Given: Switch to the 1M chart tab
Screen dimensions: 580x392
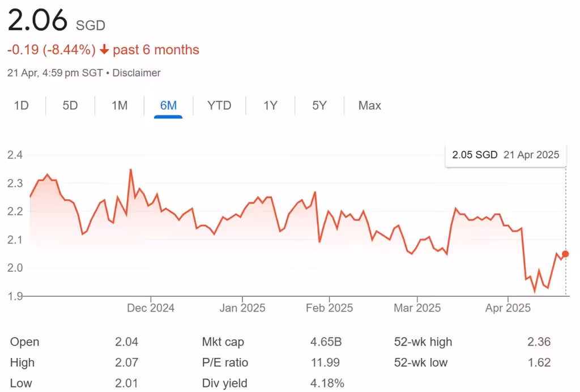Looking at the screenshot, I should pos(119,105).
